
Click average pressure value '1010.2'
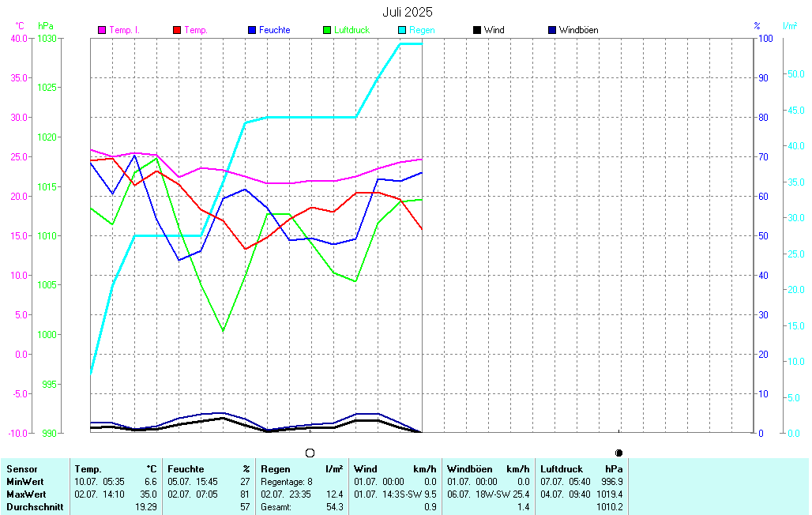[610, 507]
